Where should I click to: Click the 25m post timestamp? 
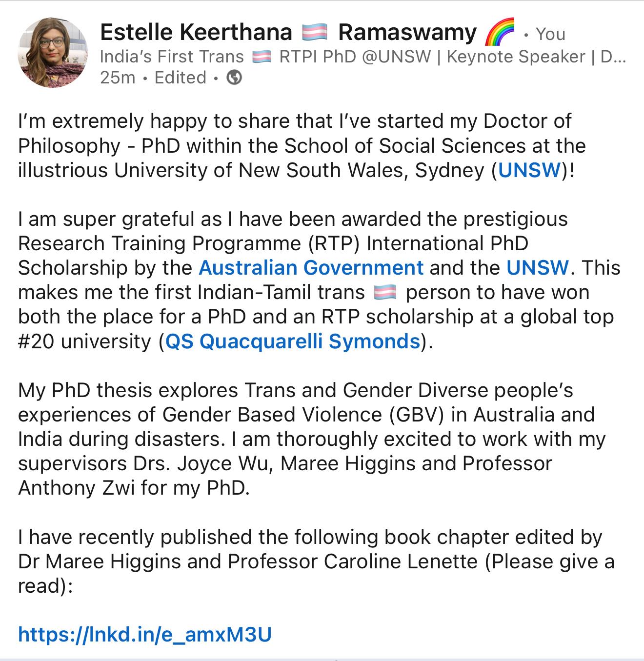[x=117, y=78]
